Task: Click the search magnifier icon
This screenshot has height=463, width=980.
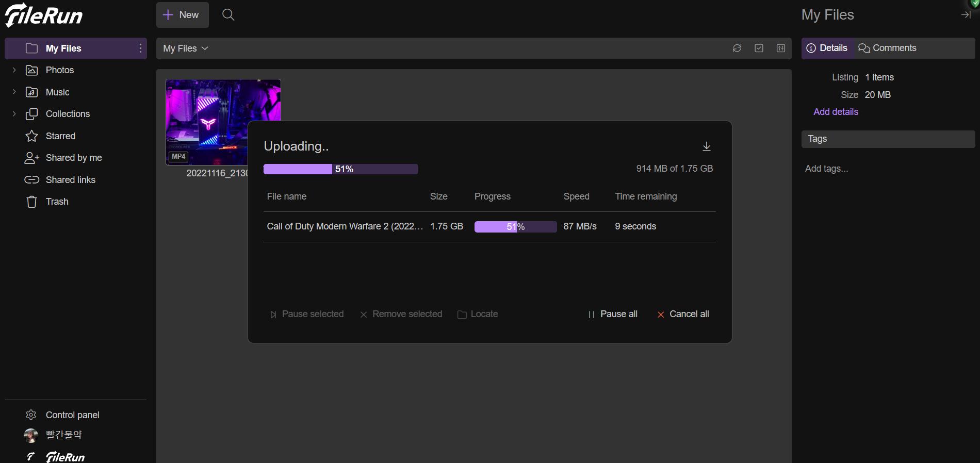Action: [x=228, y=15]
